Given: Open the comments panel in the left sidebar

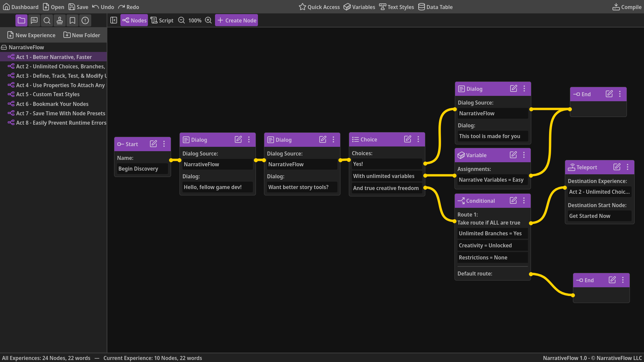Looking at the screenshot, I should [34, 20].
